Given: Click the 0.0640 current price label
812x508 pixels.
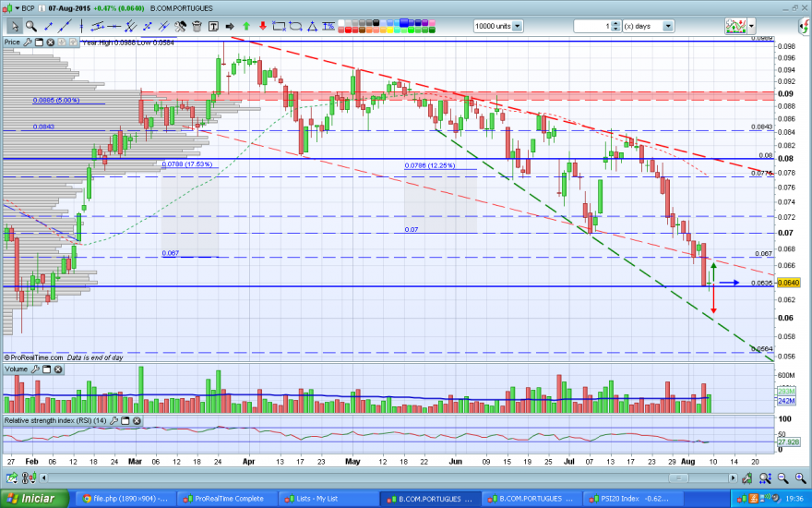Looking at the screenshot, I should (789, 283).
